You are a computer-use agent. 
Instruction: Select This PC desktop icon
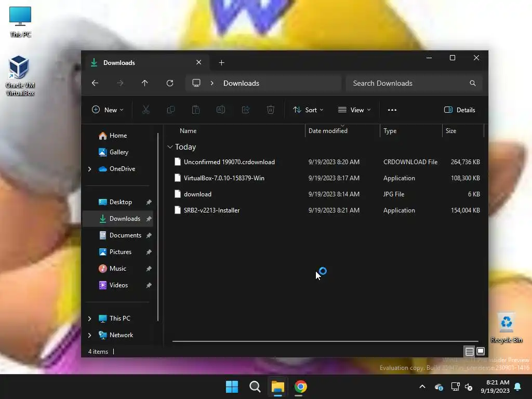point(20,22)
